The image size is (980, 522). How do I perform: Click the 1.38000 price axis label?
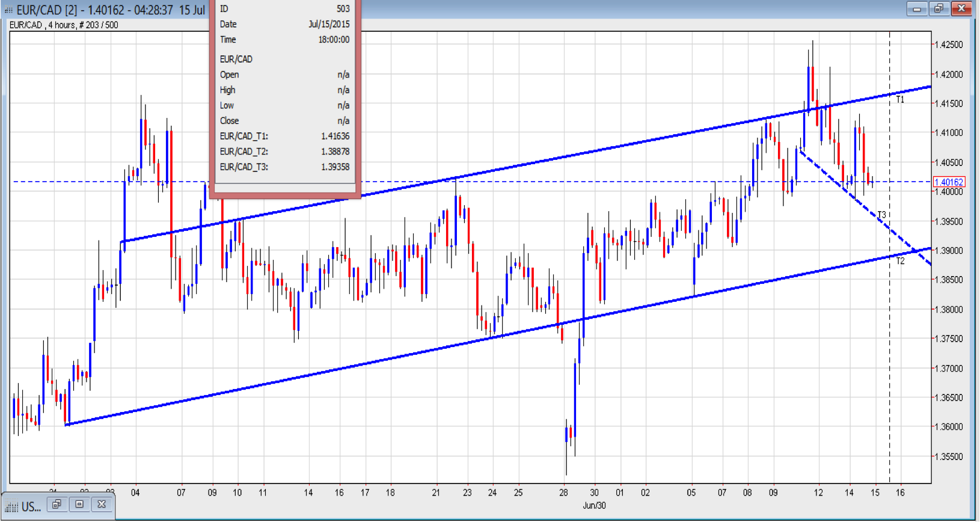click(x=949, y=309)
